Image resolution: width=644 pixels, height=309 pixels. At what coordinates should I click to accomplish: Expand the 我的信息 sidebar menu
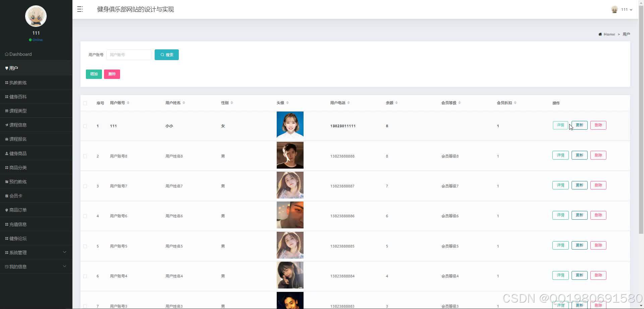click(36, 267)
